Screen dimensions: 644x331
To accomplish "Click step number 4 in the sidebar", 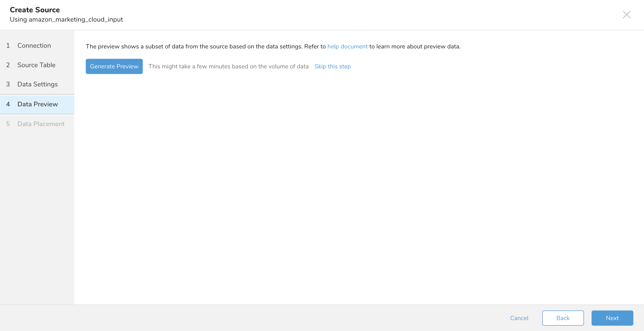I will pos(8,104).
